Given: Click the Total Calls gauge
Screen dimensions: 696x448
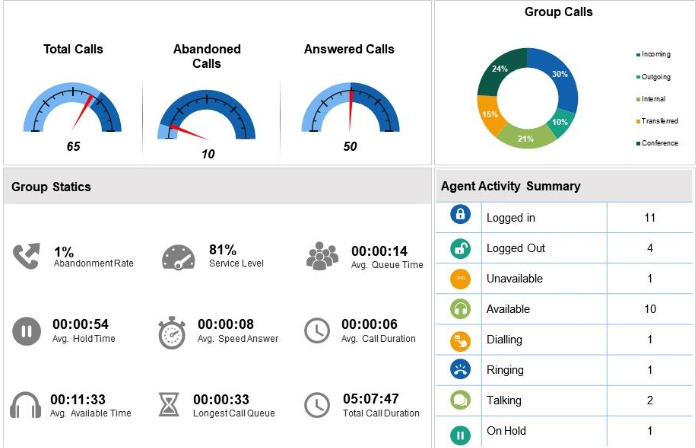Looking at the screenshot, I should point(73,110).
